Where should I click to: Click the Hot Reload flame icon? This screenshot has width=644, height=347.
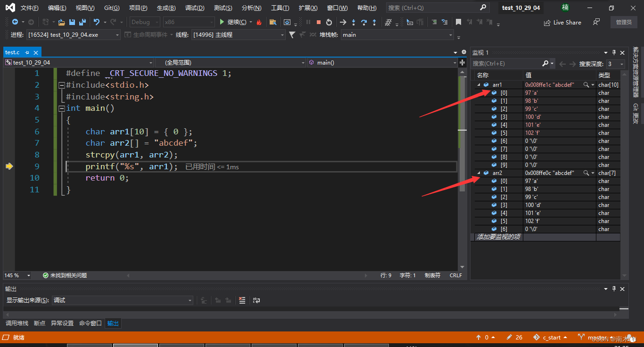pyautogui.click(x=259, y=22)
